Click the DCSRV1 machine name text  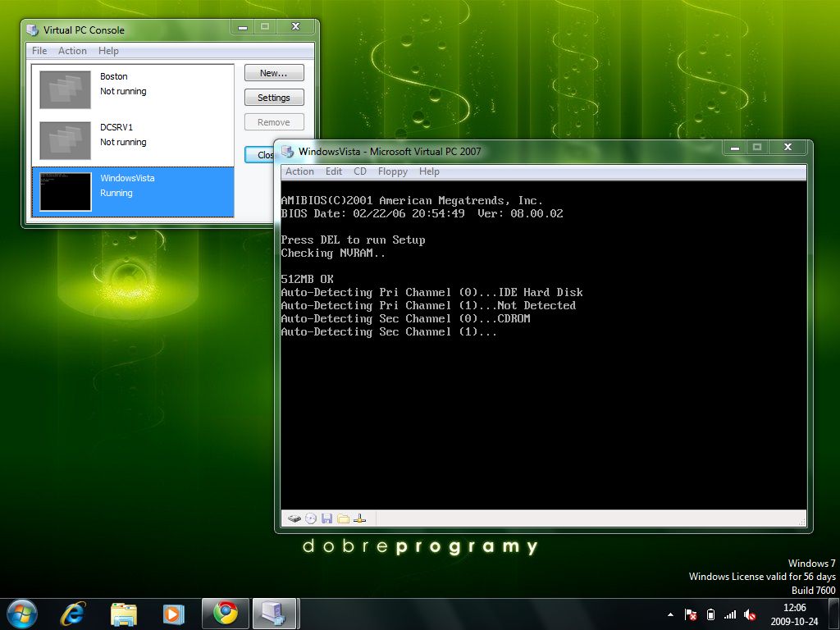click(x=116, y=127)
